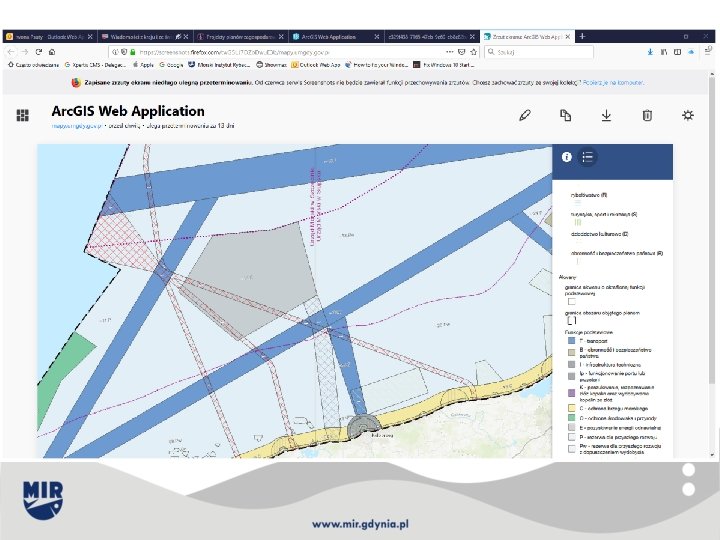Click the browser forward arrow

25,52
